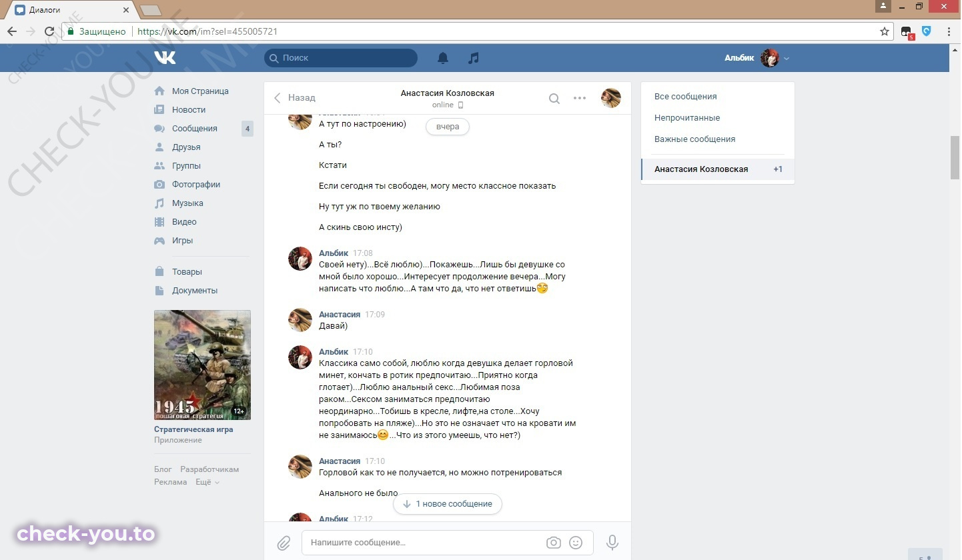Reload the page in browser
The height and width of the screenshot is (560, 962).
coord(49,31)
